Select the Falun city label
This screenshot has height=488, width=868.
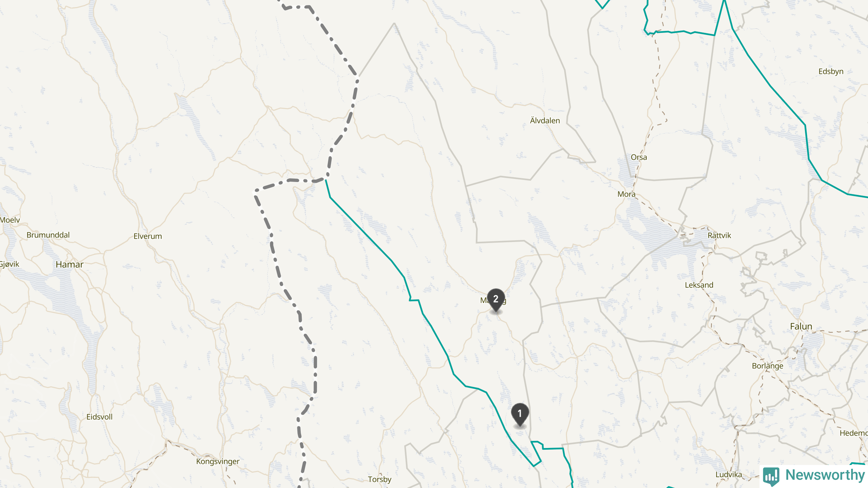[x=801, y=326]
